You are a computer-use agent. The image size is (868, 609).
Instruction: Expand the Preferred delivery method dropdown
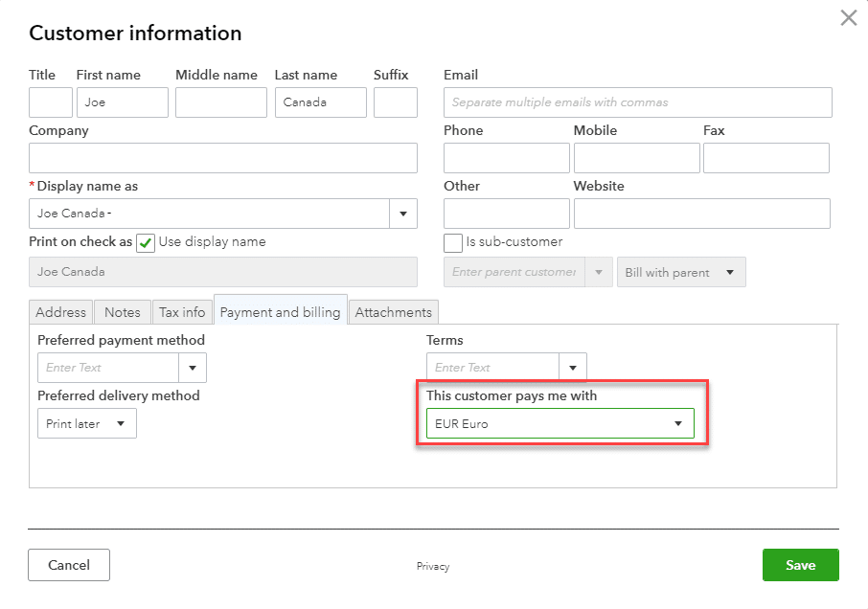click(x=121, y=423)
